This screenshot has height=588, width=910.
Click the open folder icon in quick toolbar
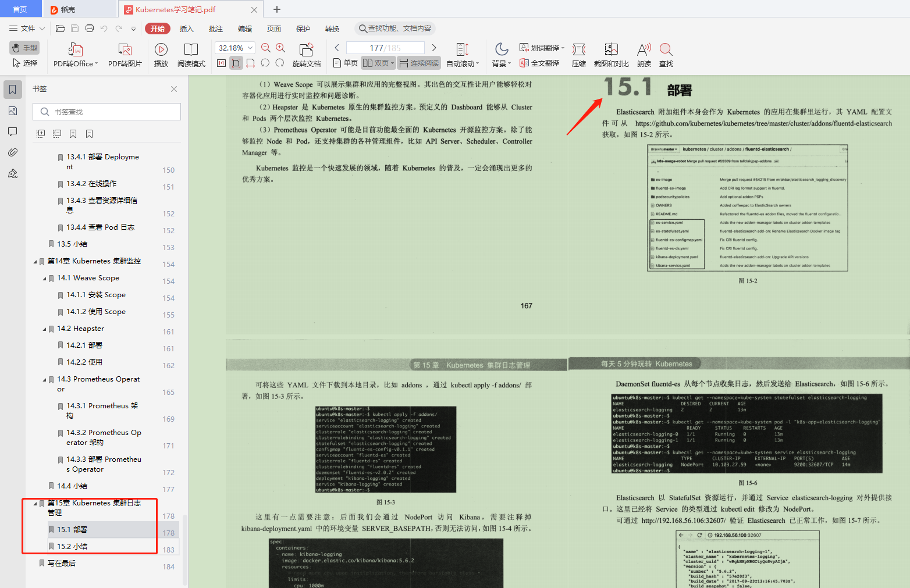pyautogui.click(x=60, y=28)
